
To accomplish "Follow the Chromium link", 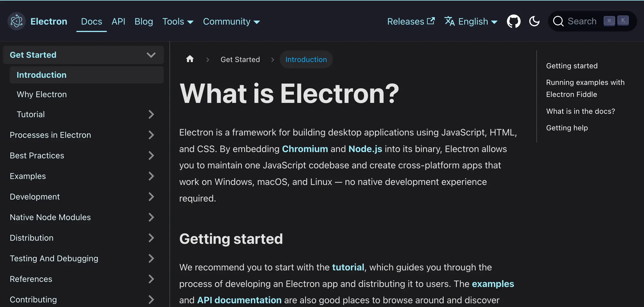I will [305, 149].
